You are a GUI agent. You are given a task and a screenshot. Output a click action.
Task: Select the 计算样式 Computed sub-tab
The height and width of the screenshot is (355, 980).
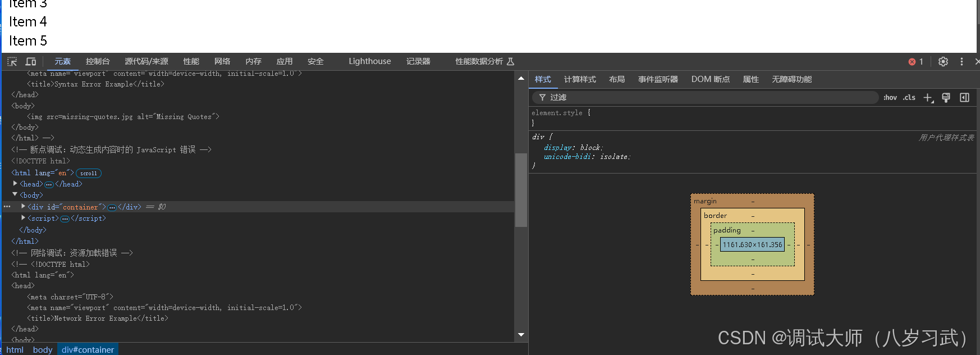click(x=580, y=79)
